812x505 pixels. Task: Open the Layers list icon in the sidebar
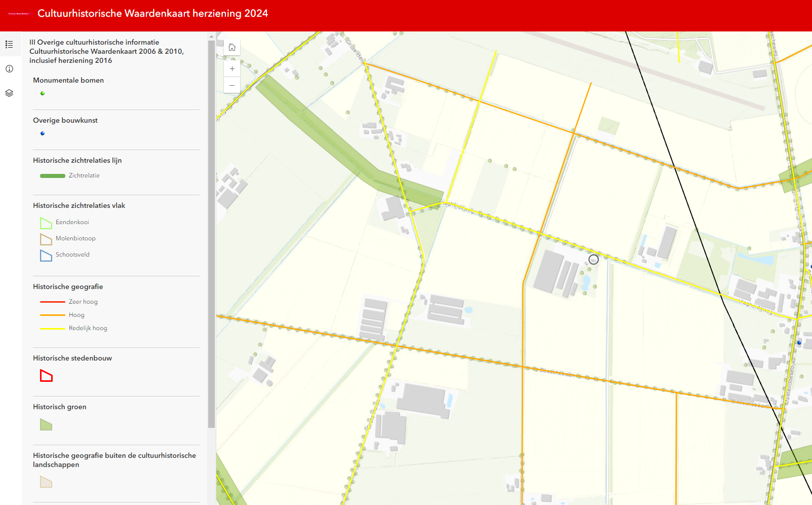9,93
